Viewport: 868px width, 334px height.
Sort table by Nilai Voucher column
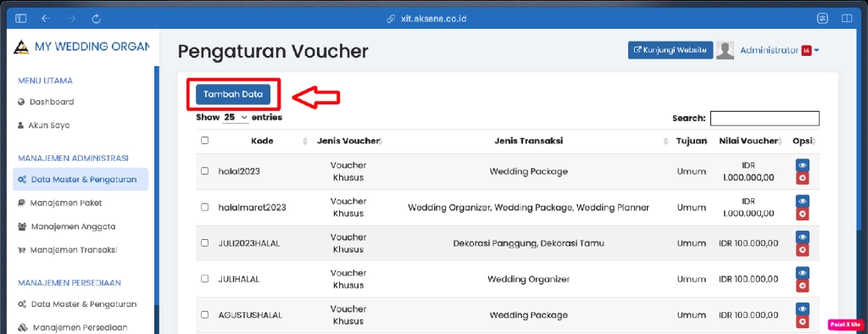(x=748, y=142)
